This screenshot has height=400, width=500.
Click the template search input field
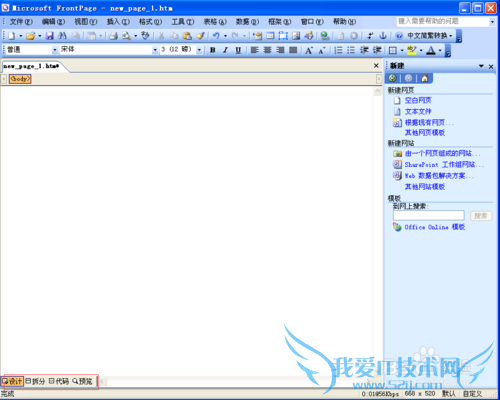[x=428, y=215]
